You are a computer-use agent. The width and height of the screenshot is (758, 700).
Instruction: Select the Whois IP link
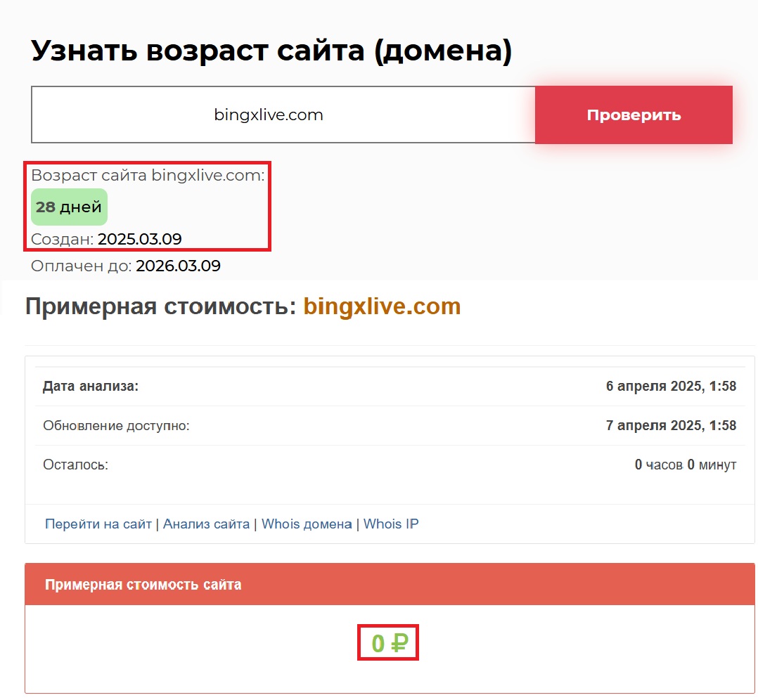pos(391,524)
